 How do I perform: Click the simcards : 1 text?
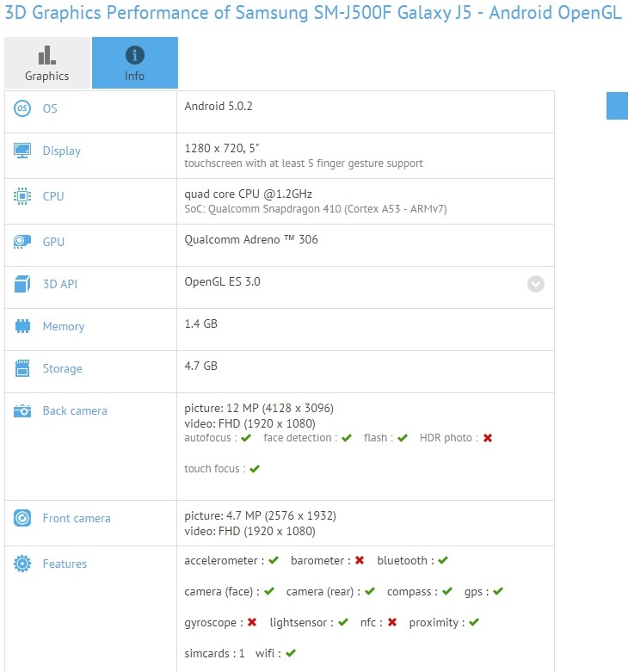[x=214, y=653]
